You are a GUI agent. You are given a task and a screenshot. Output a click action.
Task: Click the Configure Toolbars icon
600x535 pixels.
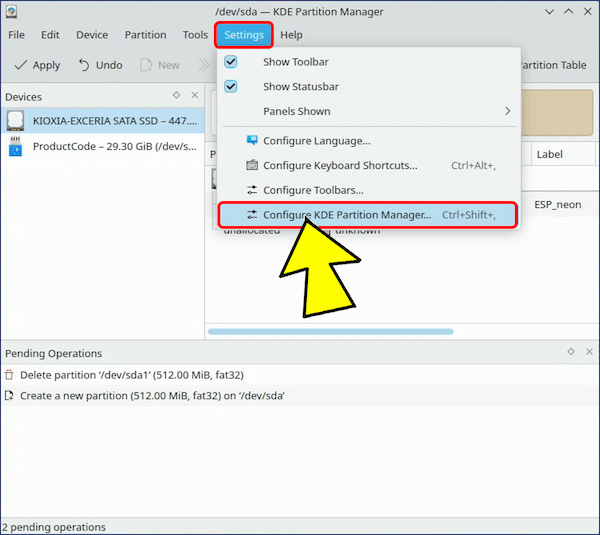point(252,190)
